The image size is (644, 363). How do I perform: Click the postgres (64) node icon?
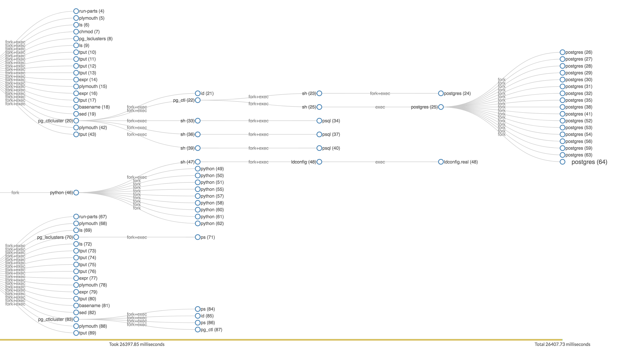561,162
